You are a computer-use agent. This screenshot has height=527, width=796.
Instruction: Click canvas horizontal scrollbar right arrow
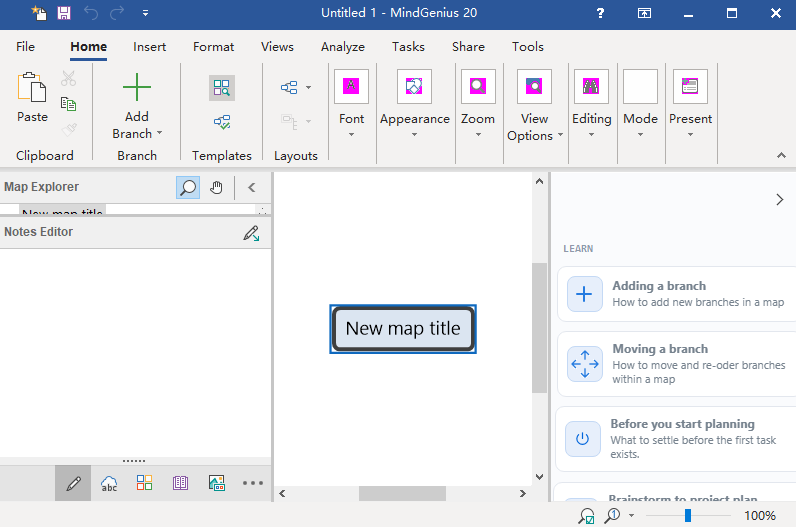tap(522, 493)
